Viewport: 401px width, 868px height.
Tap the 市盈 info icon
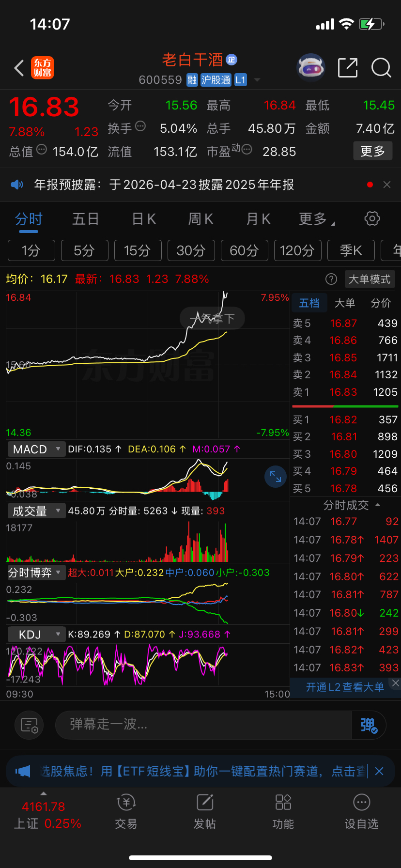[x=247, y=150]
